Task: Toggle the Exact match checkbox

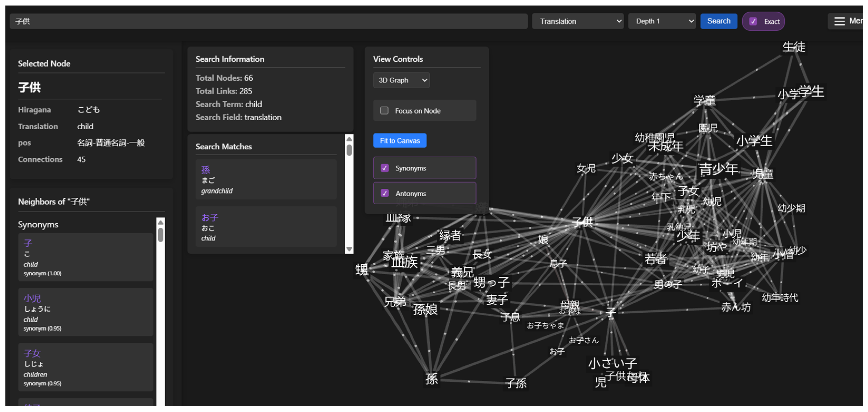Action: 753,22
